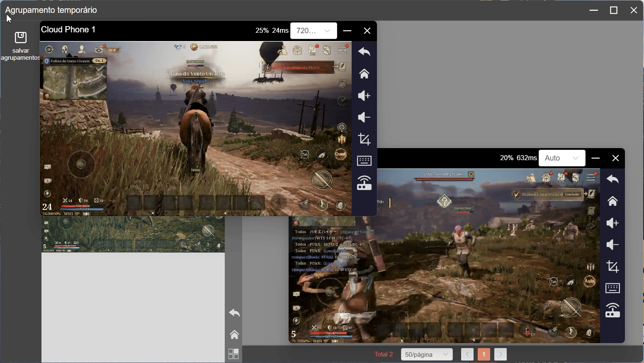Tap virtual joystick in Cloud Phone 1 game
The width and height of the screenshot is (644, 363).
pos(81,164)
